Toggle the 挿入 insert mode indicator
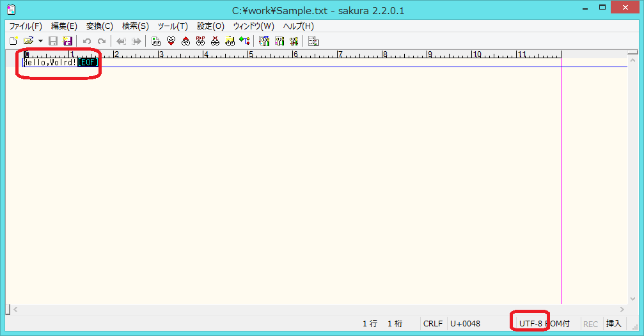The image size is (644, 336). pos(613,324)
